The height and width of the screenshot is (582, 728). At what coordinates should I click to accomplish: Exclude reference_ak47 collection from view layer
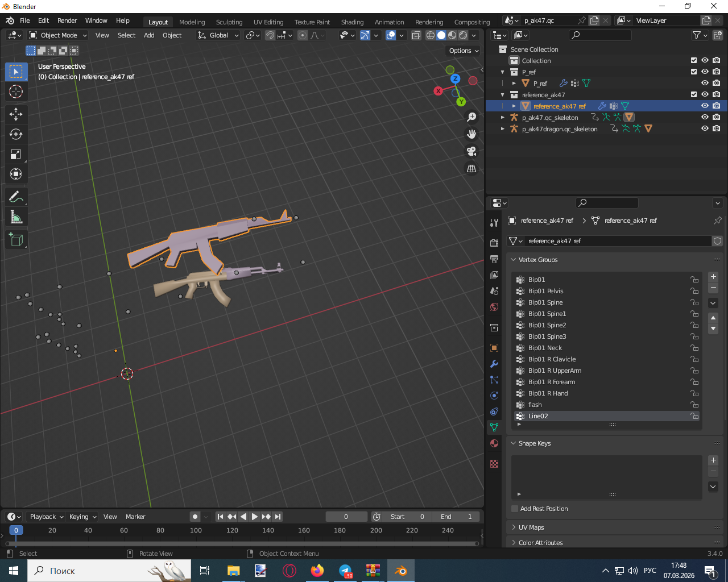point(693,94)
